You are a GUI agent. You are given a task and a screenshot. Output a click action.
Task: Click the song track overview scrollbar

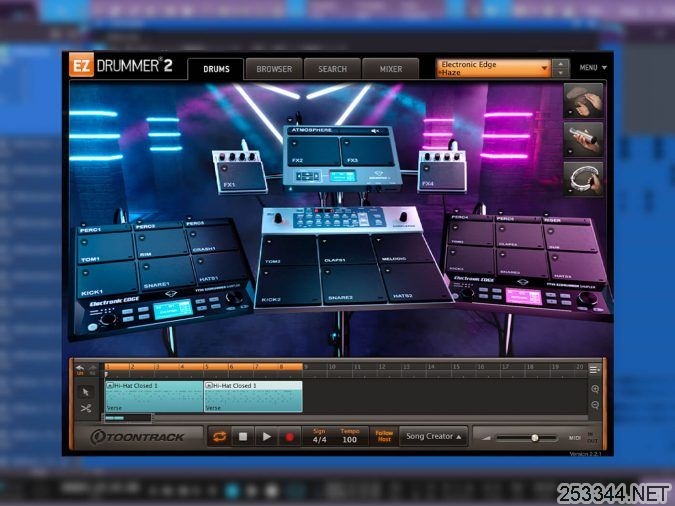[127, 418]
